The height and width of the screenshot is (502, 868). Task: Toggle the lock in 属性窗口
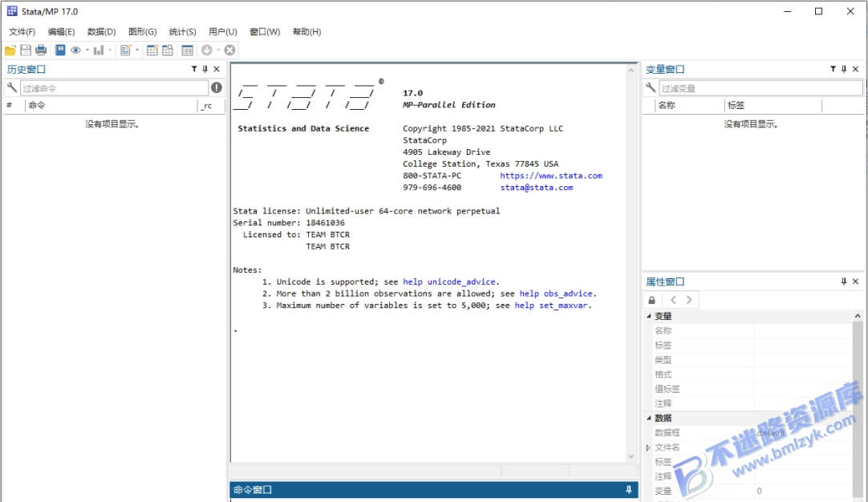click(x=651, y=300)
